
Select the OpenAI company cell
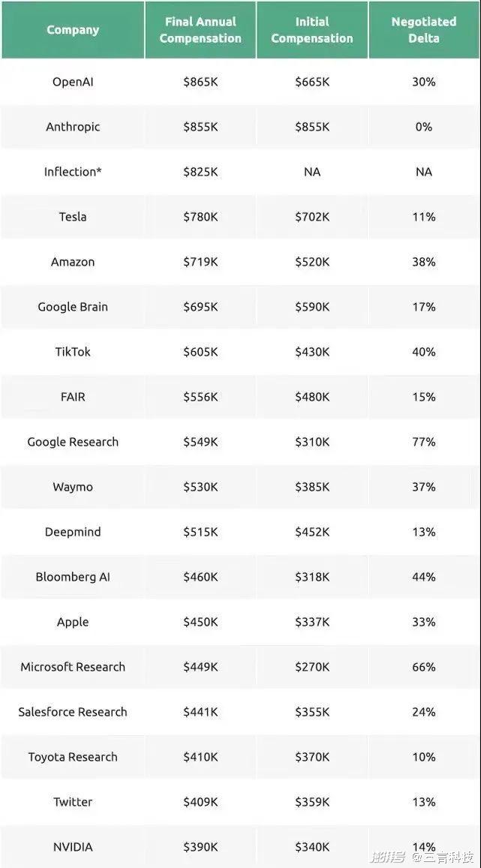(x=73, y=82)
